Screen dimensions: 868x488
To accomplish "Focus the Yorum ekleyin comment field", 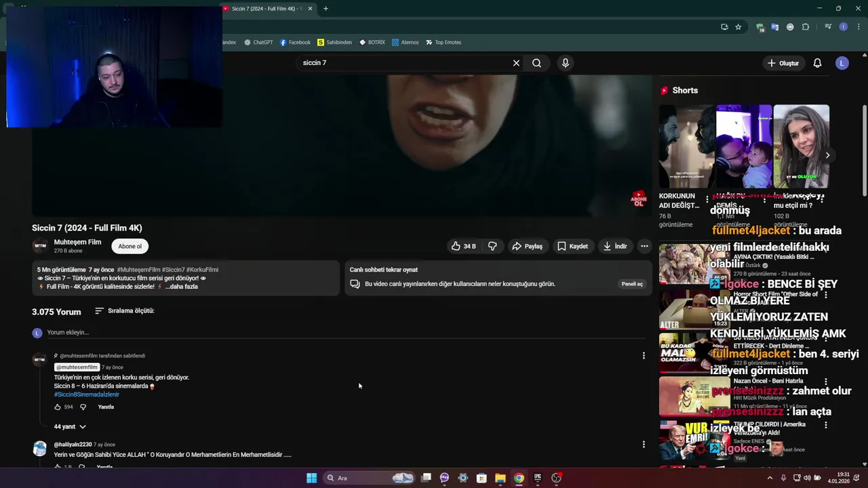I will (346, 333).
